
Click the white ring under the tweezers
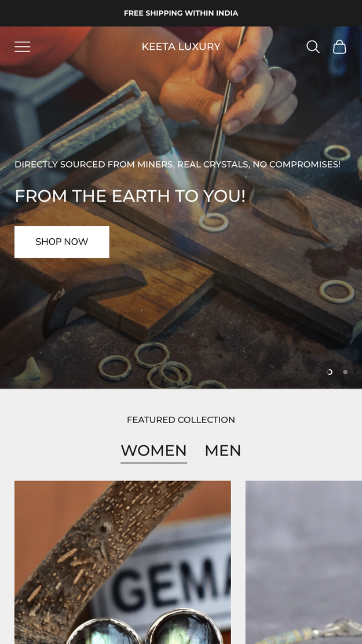pyautogui.click(x=213, y=222)
